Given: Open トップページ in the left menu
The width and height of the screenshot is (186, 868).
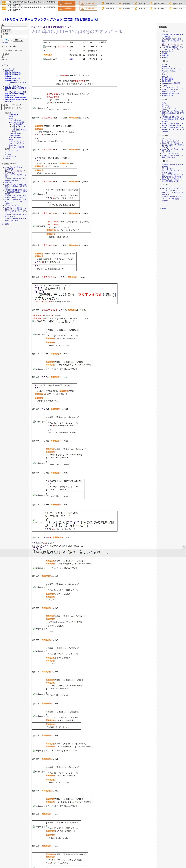Looking at the screenshot, I should (x=10, y=69).
